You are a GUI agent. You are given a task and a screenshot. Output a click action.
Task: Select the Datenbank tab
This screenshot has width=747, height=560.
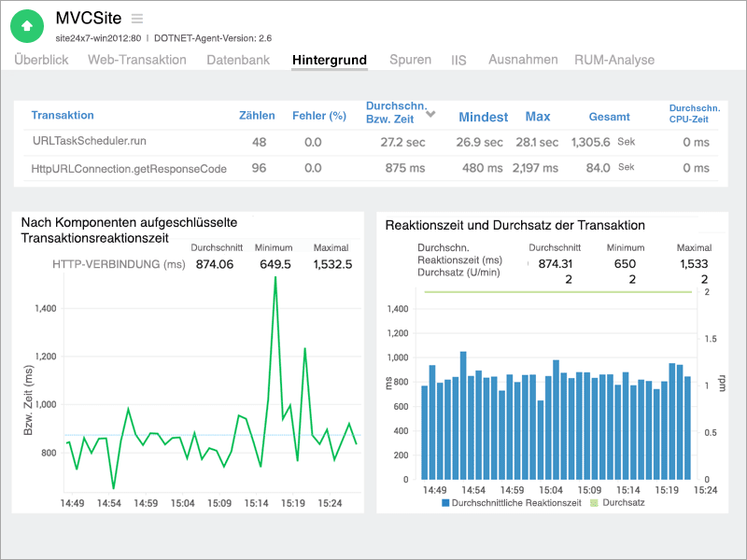coord(238,60)
